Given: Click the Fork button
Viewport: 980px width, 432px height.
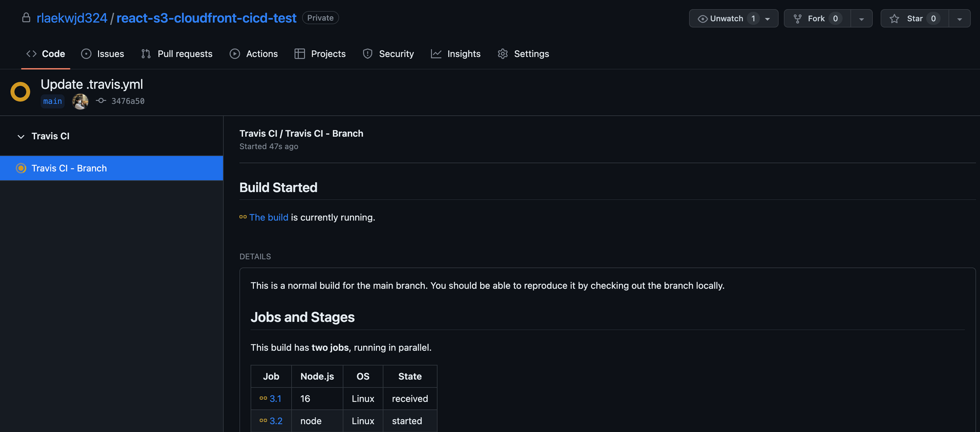Looking at the screenshot, I should coord(817,19).
